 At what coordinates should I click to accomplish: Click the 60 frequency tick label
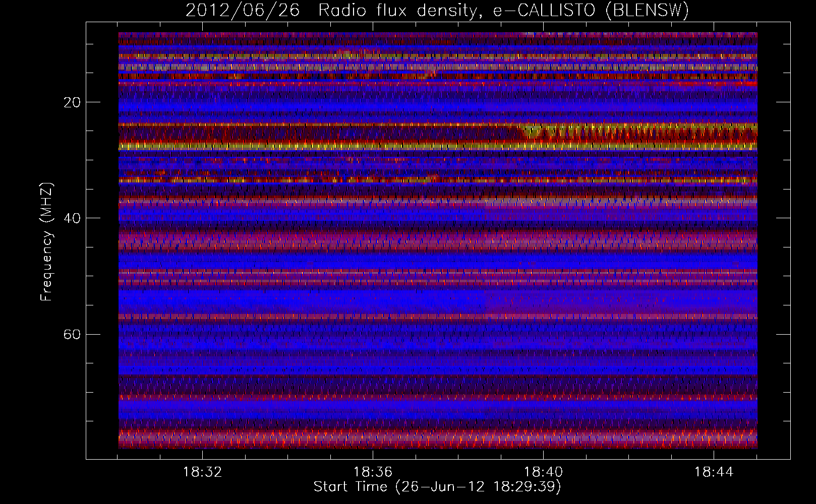click(x=72, y=334)
